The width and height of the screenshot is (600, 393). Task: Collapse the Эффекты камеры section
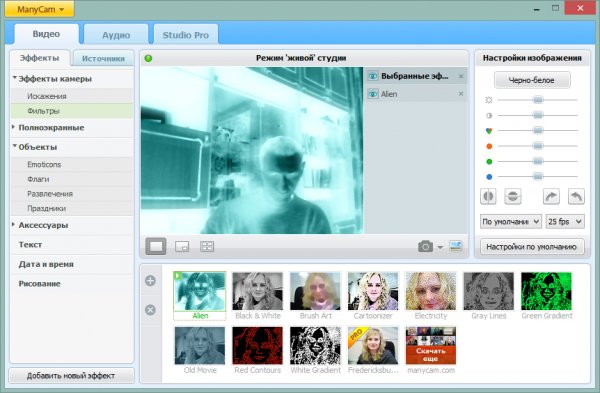coord(72,79)
